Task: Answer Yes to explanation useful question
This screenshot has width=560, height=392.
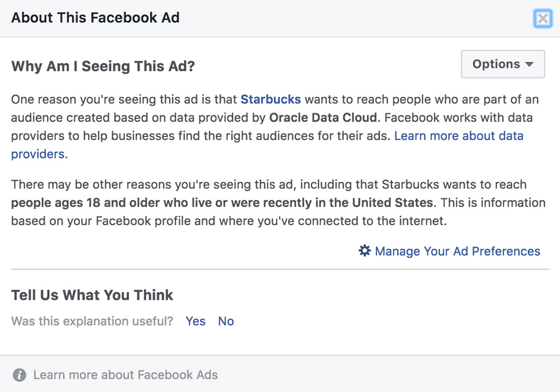Action: [x=195, y=321]
